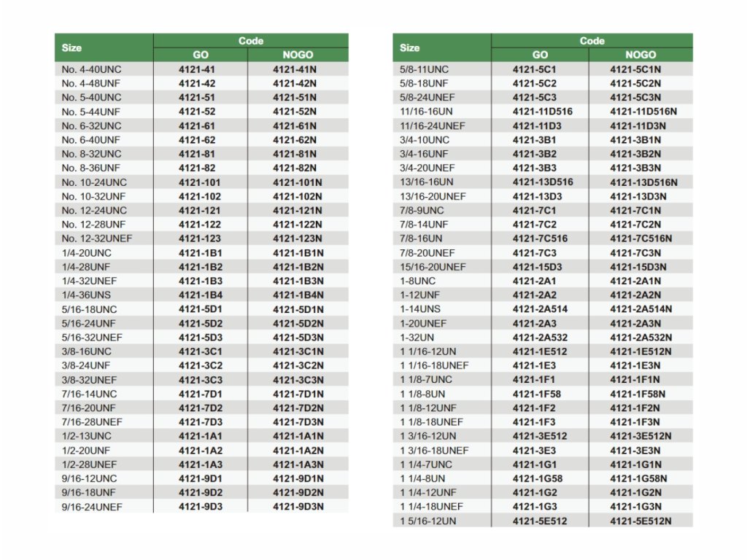Click the NOGO column header in right table

[640, 55]
